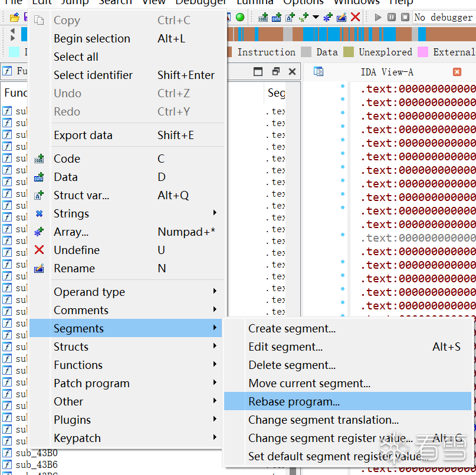This screenshot has height=475, width=476.
Task: Click the blue-star array icon in the toolbar
Action: pyautogui.click(x=328, y=17)
